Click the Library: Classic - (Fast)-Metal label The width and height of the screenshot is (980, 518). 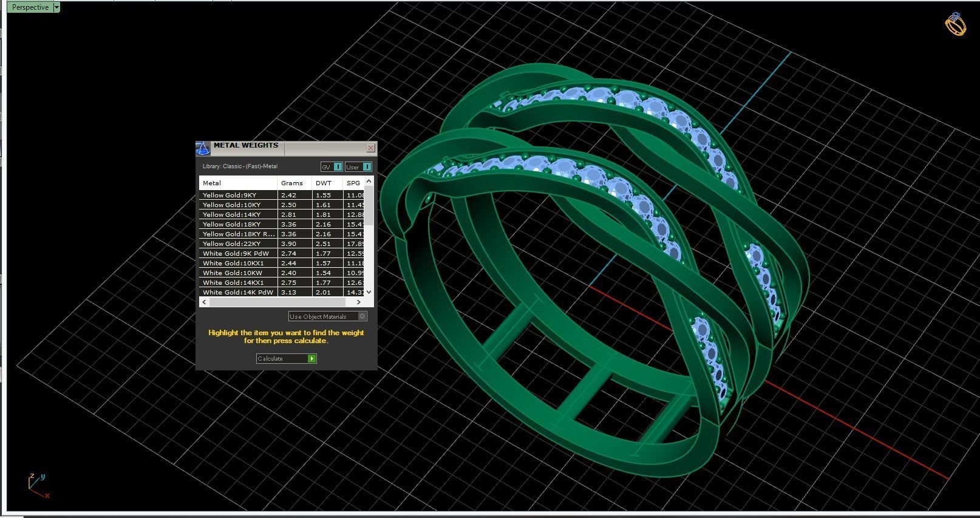pos(240,166)
